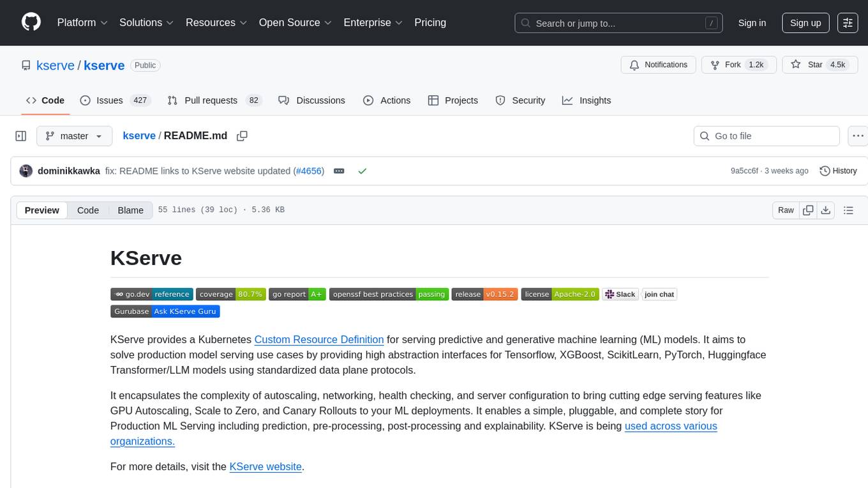Focus the Go to file field
This screenshot has height=488, width=868.
[x=767, y=136]
